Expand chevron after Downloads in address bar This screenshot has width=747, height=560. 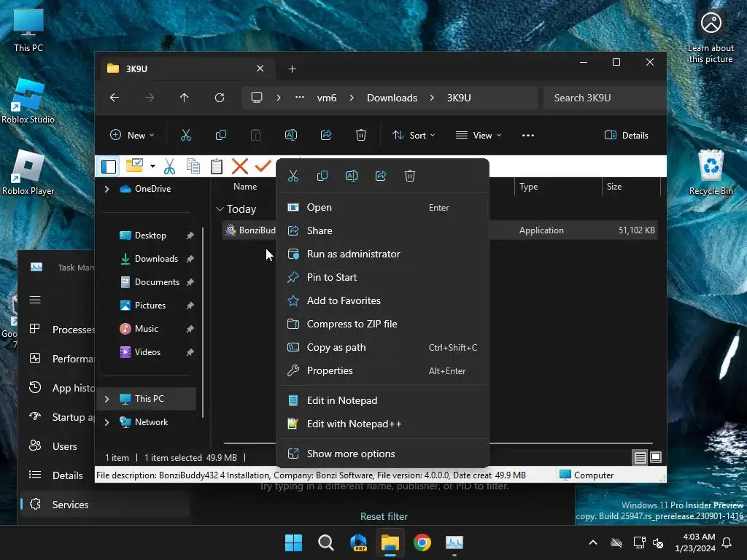tap(432, 98)
